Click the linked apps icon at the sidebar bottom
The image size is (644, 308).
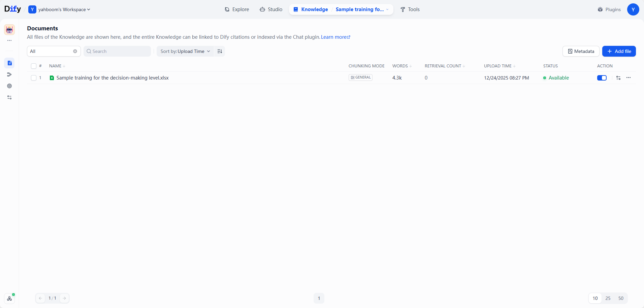pos(9,299)
